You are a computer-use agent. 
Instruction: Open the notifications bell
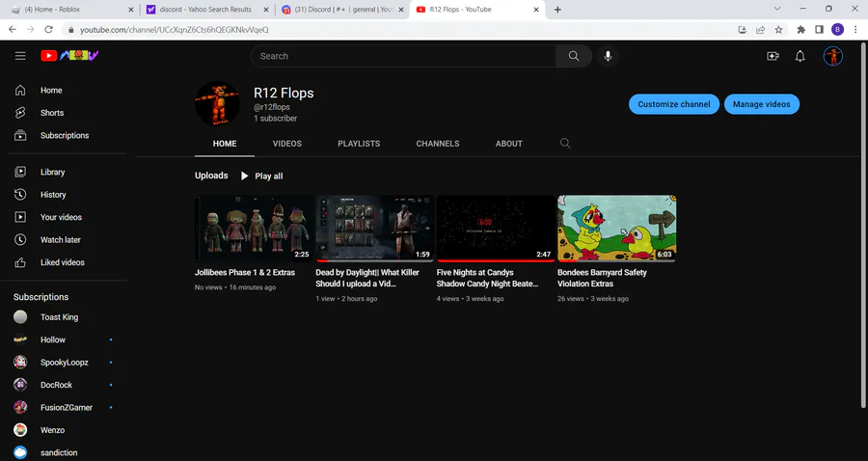click(x=800, y=56)
